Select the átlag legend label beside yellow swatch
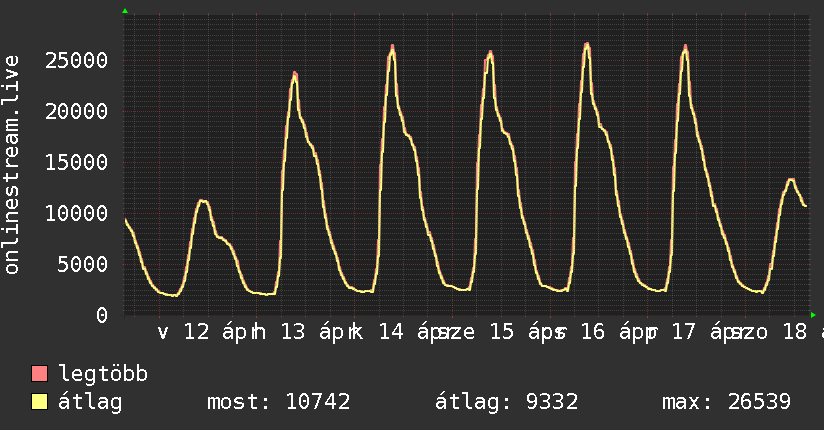Screen dimensions: 824x430 (x=91, y=403)
